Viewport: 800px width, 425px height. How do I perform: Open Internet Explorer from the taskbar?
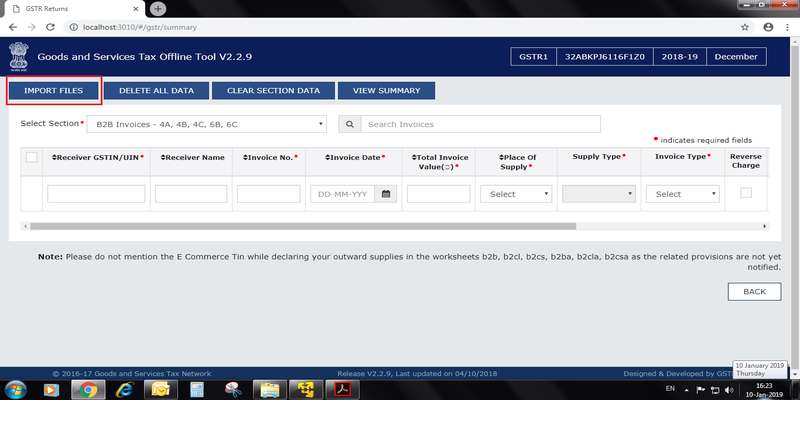[x=125, y=389]
